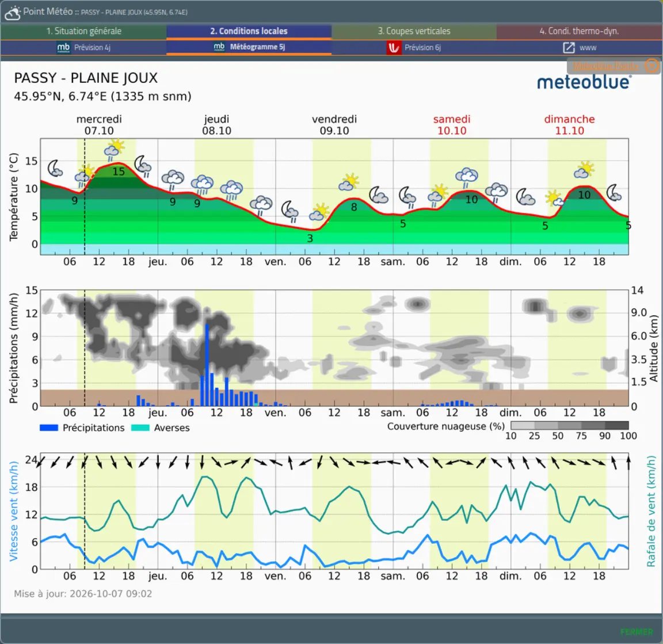Screen dimensions: 663x644
Task: Click the sun-with-cloud icon above the 3° label
Action: coord(319,212)
